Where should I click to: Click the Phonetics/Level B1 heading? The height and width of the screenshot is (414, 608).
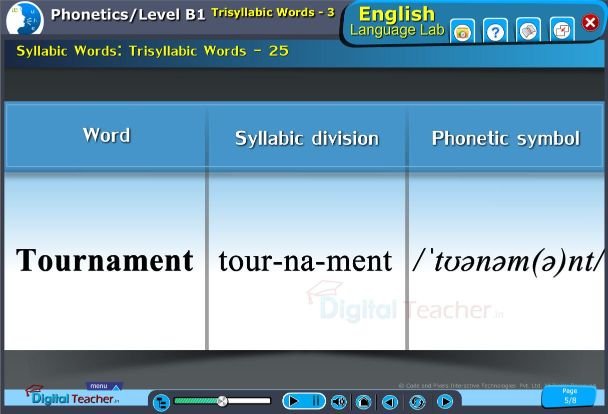tap(128, 14)
